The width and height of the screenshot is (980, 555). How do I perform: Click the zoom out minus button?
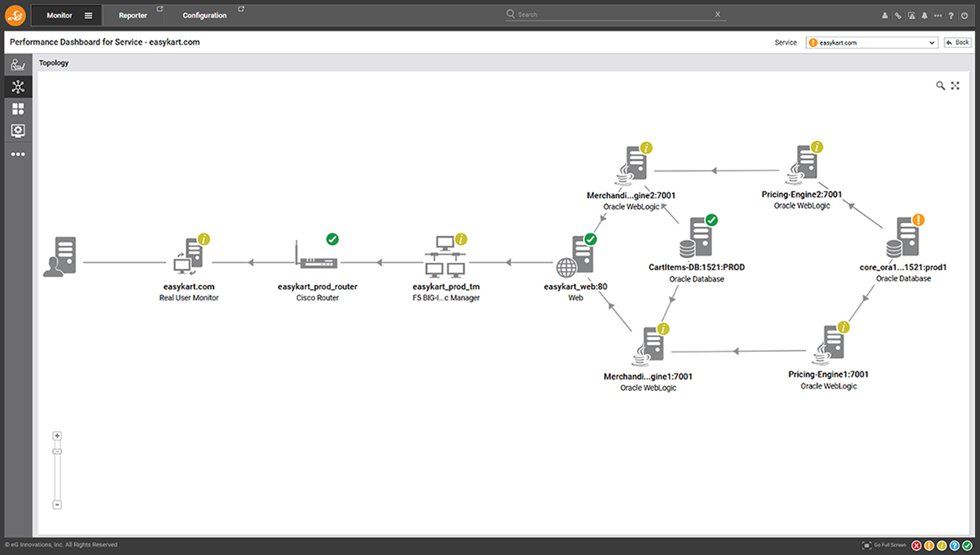point(57,505)
